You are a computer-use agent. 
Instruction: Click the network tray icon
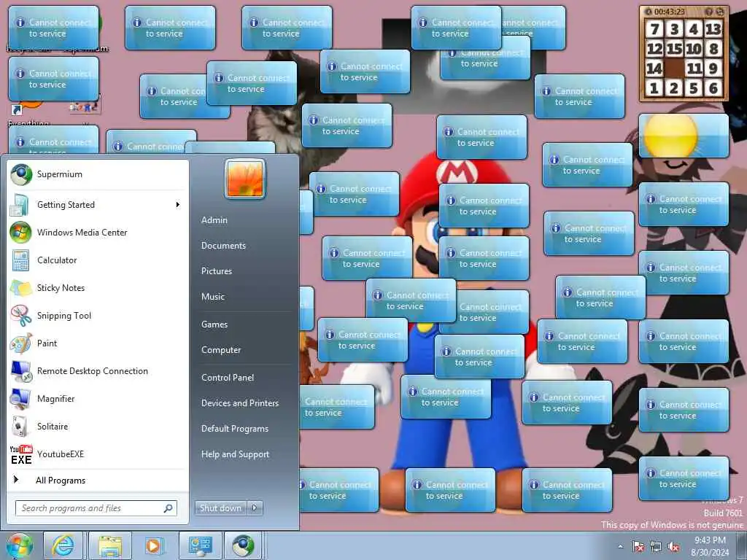656,547
